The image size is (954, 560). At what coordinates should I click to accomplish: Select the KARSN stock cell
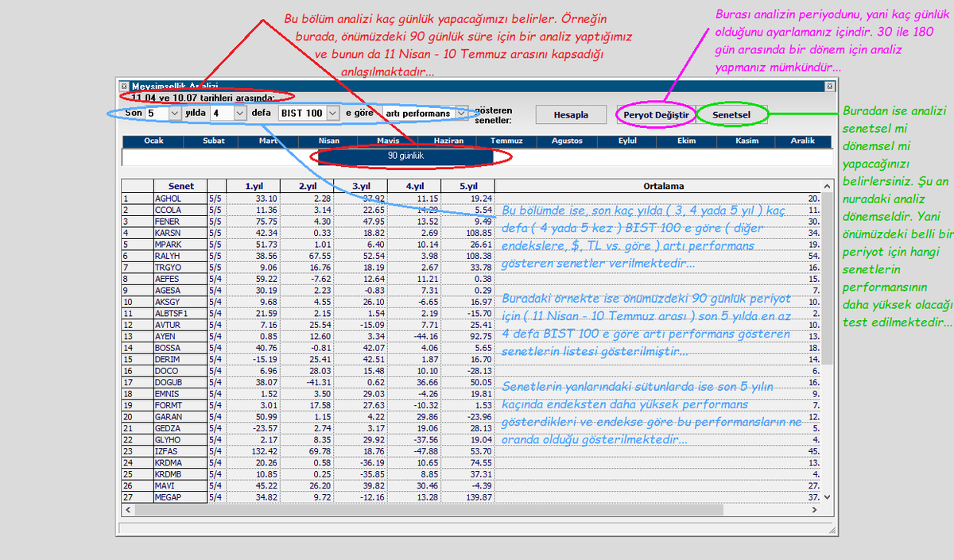180,233
